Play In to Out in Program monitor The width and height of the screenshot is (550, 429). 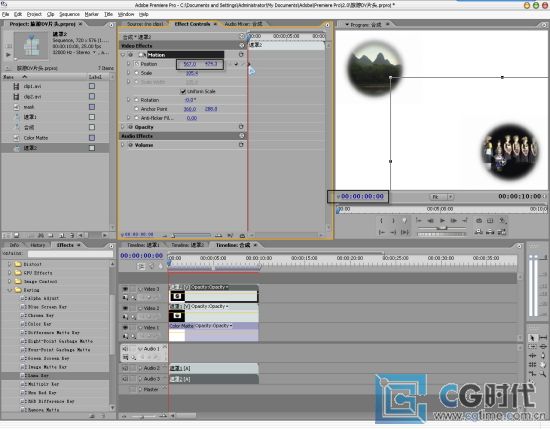[405, 232]
